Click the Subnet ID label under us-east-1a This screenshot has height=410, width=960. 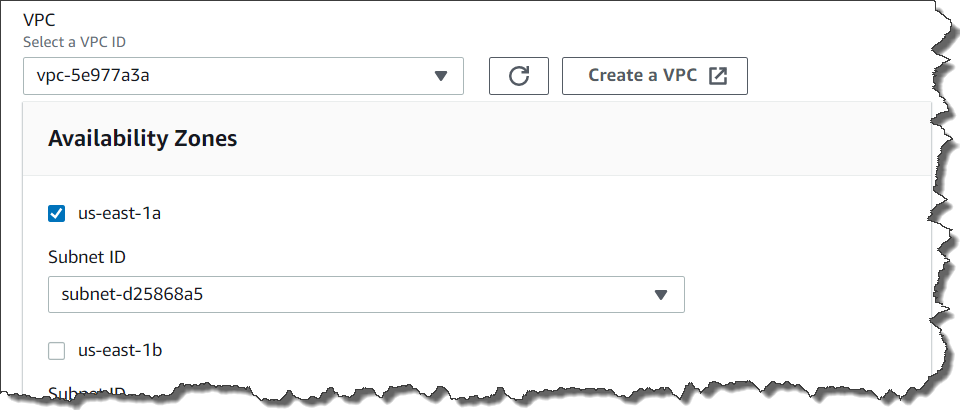pyautogui.click(x=87, y=258)
